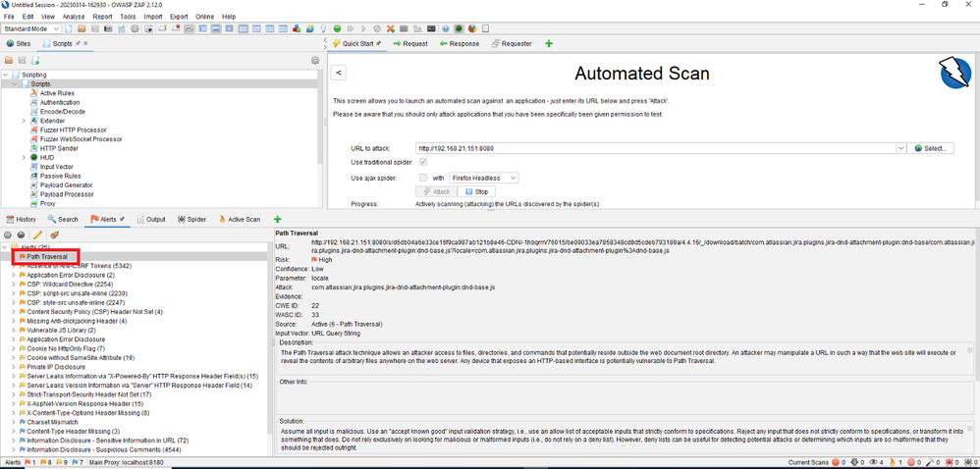This screenshot has width=980, height=469.
Task: Close the Scripts tab with the x
Action: point(85,44)
